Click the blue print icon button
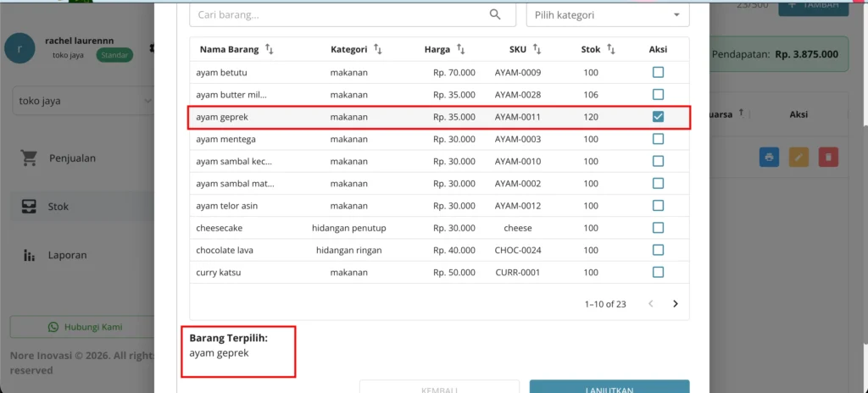 [769, 158]
